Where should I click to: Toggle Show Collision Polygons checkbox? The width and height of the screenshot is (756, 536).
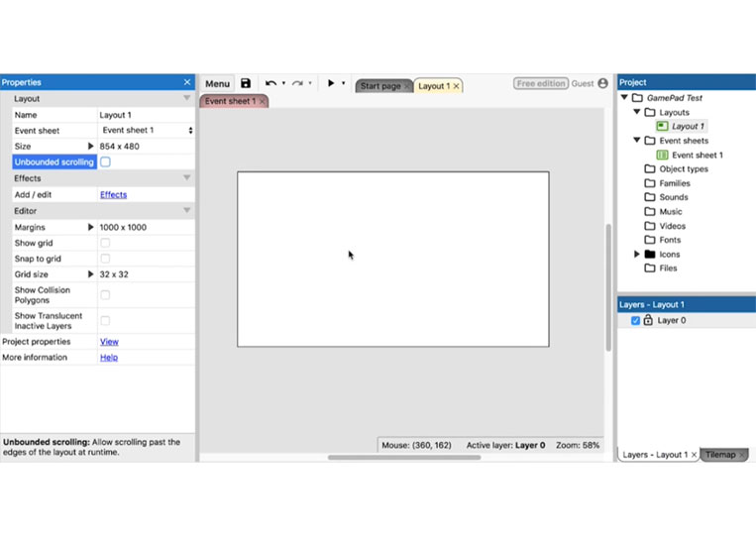tap(105, 295)
